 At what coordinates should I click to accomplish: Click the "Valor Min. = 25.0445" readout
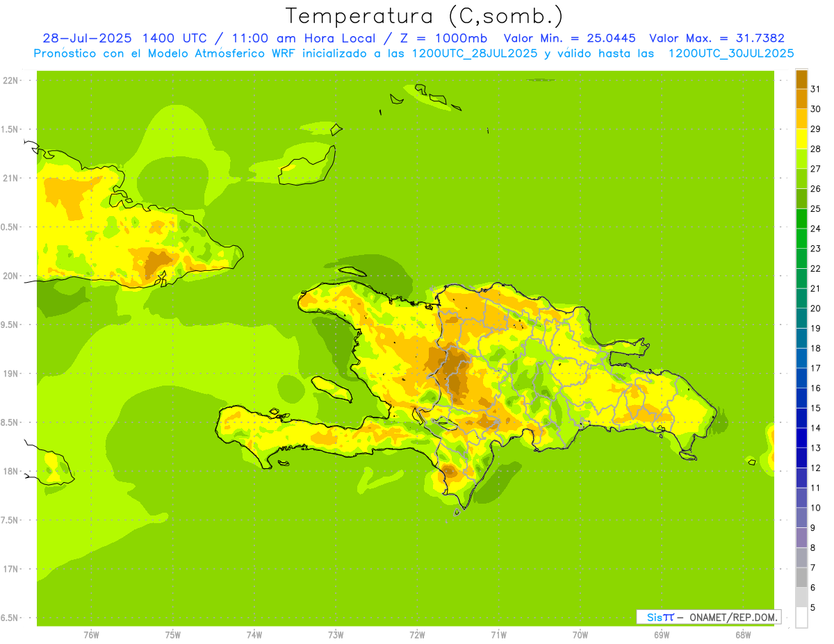(x=570, y=38)
